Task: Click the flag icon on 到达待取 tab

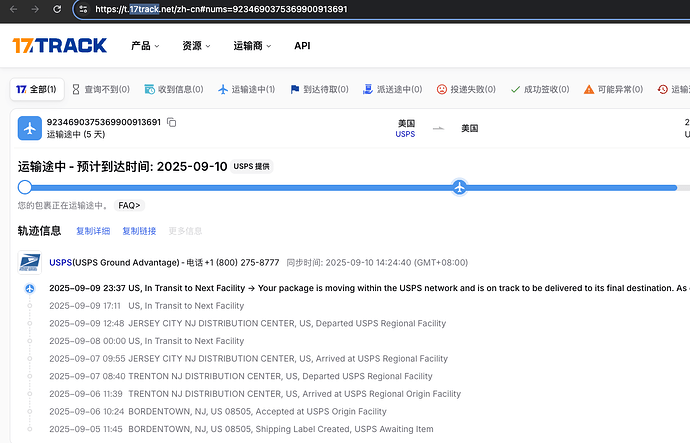Action: click(294, 89)
